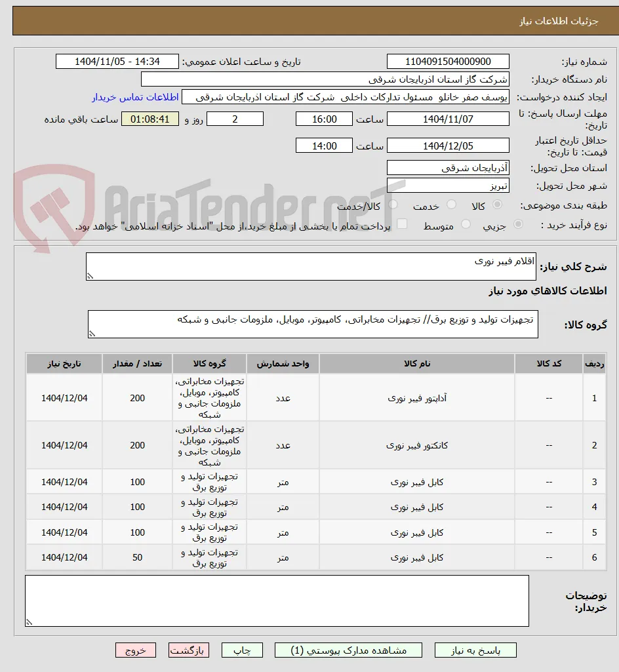Screen dimensions: 619x672
Task: Click unit متر in row 4
Action: (283, 507)
